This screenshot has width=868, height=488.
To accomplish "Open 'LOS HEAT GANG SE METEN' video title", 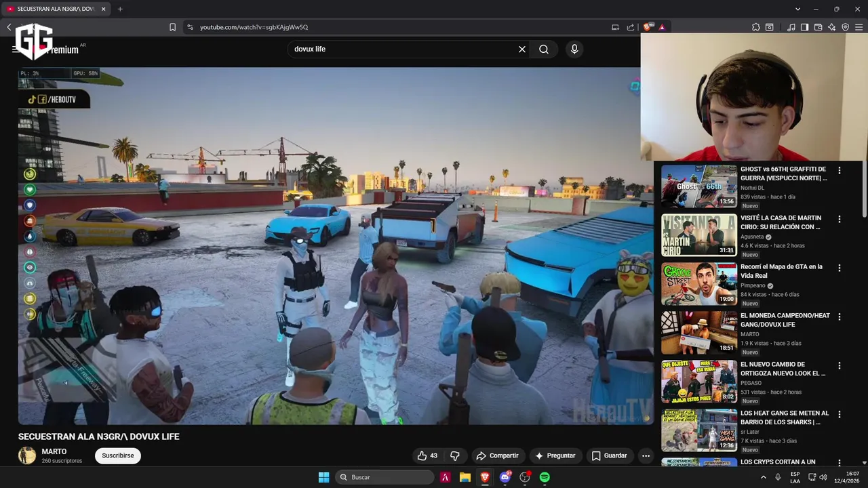I will pos(785,418).
